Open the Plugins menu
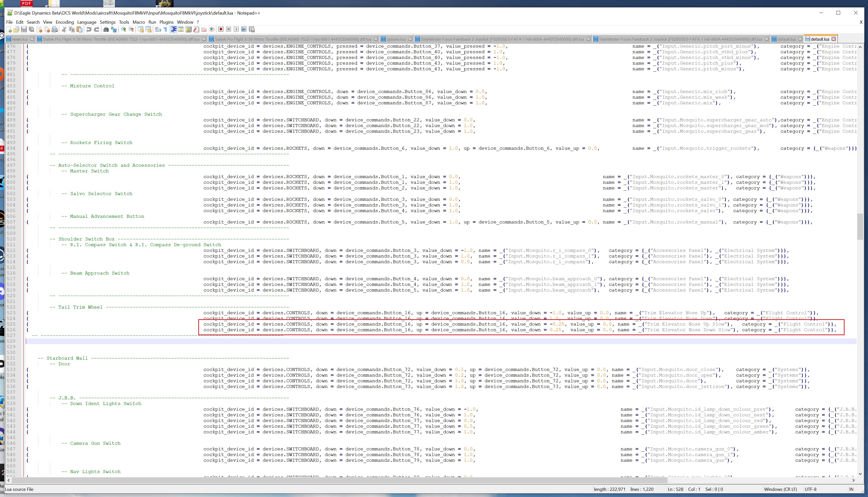 (x=166, y=22)
